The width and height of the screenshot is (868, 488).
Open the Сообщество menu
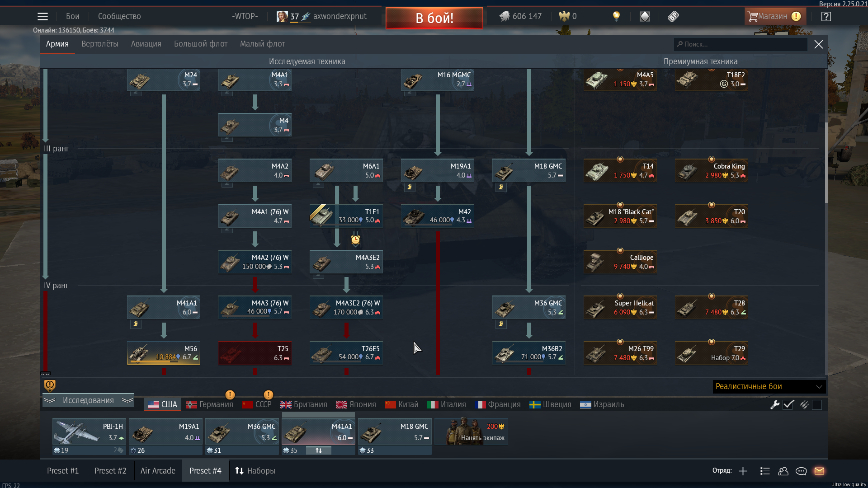coord(119,16)
